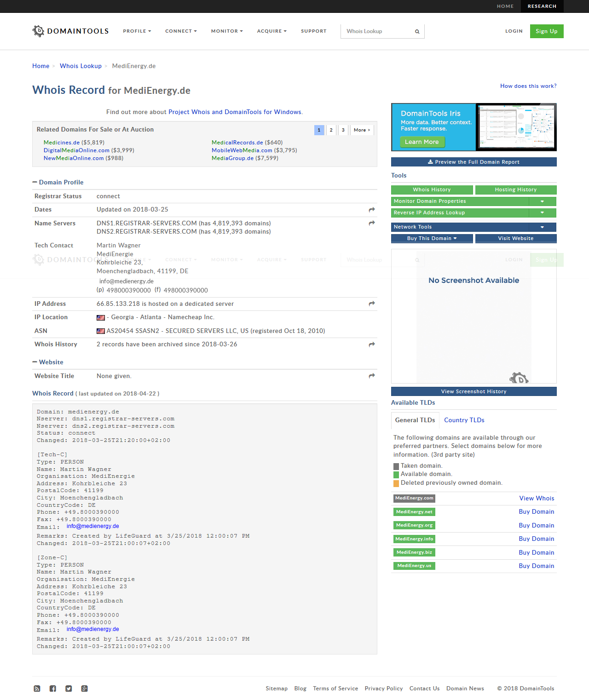Select page 1 of related domains

(x=319, y=130)
